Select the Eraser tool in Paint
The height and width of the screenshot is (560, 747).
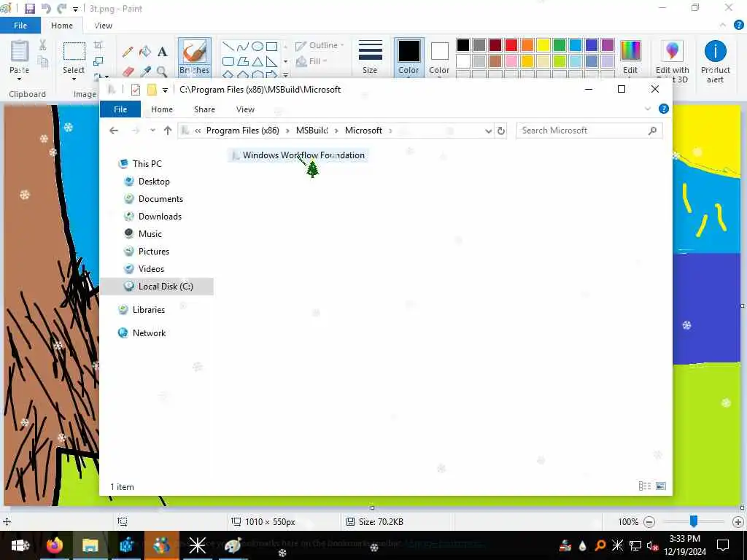click(128, 71)
